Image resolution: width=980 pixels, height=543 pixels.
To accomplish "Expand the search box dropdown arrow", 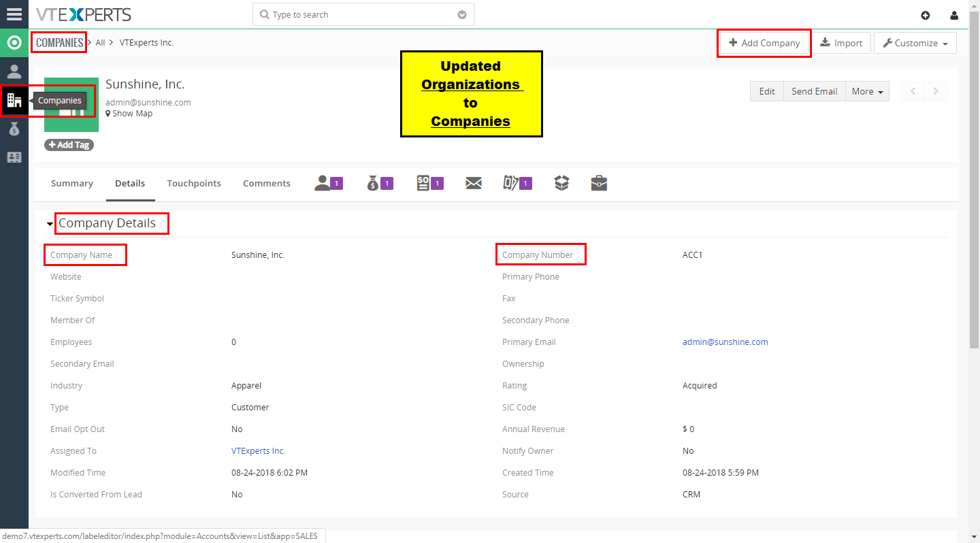I will 462,14.
